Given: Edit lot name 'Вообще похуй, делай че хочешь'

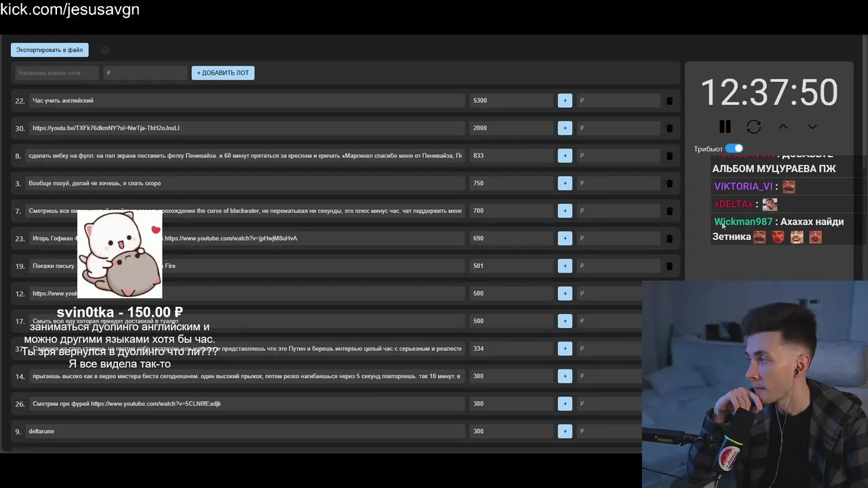Looking at the screenshot, I should tap(245, 183).
